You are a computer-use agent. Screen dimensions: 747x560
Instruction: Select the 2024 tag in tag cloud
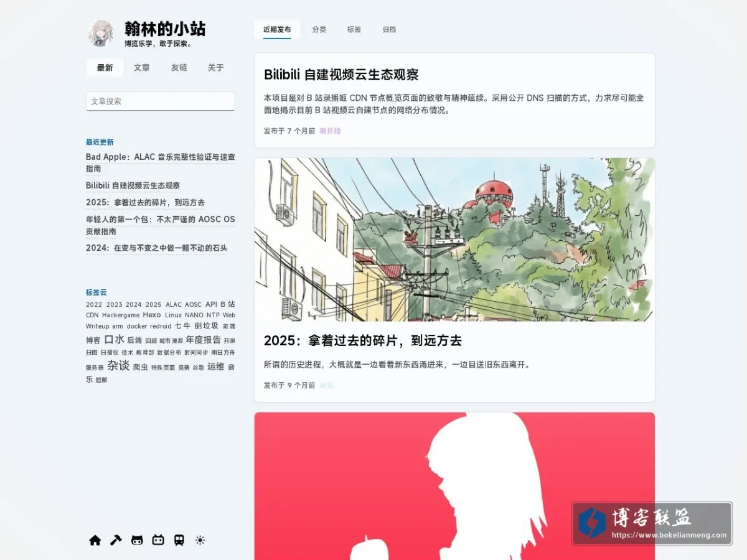pos(134,305)
